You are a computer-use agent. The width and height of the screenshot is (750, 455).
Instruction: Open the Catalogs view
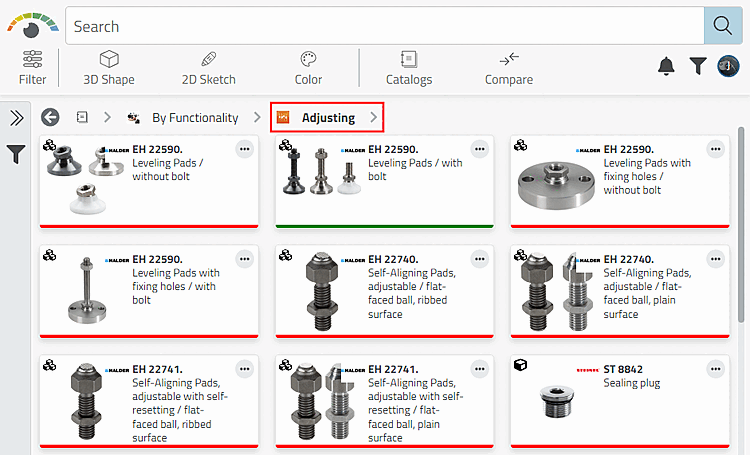tap(408, 67)
